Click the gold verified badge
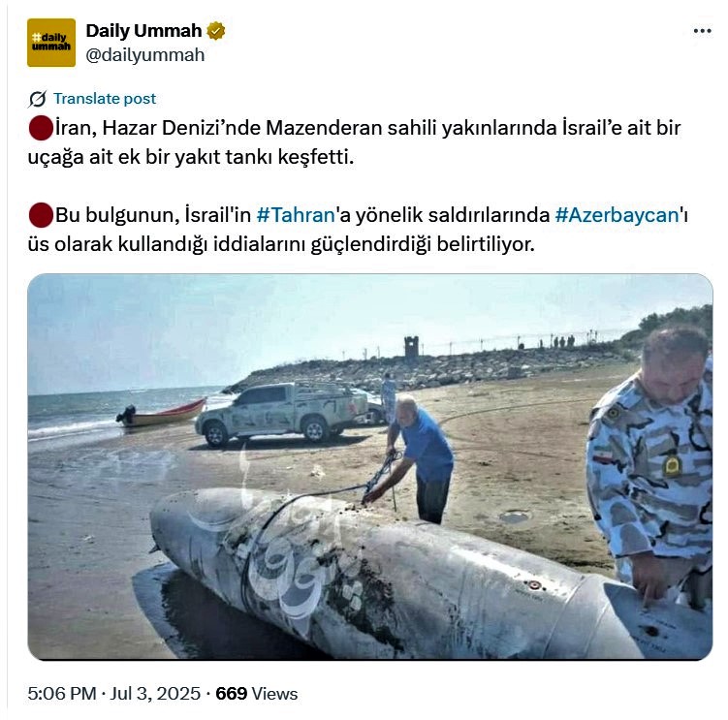This screenshot has height=720, width=728. click(x=216, y=31)
